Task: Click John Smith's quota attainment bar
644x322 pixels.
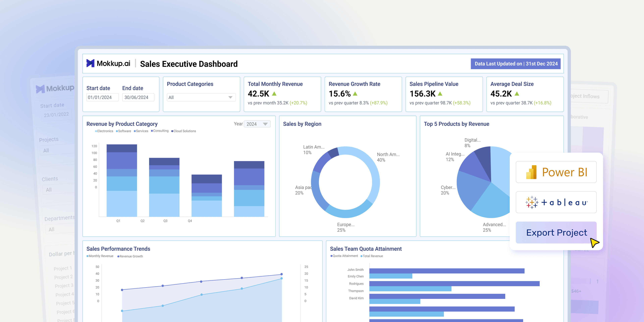Action: pyautogui.click(x=447, y=271)
